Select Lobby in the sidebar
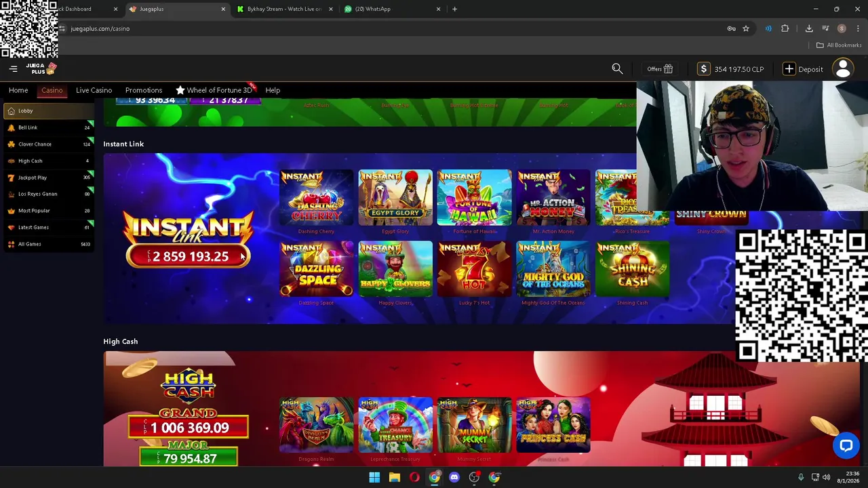The width and height of the screenshot is (868, 488). coord(48,110)
